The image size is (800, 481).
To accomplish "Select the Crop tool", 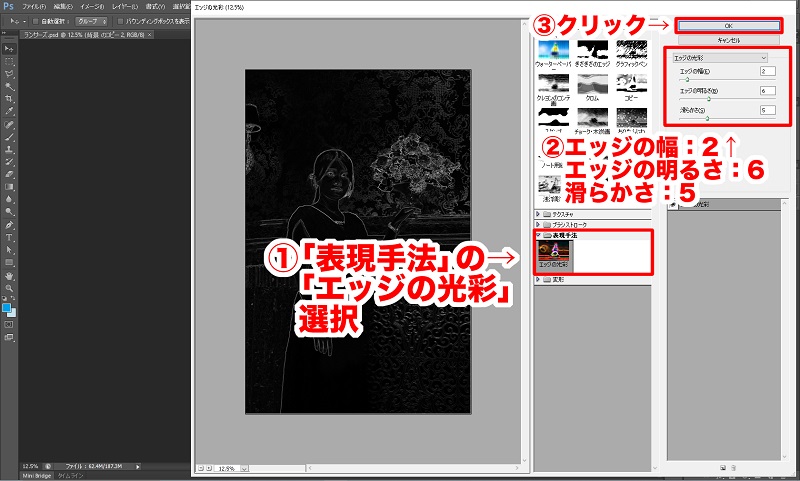I will point(9,99).
